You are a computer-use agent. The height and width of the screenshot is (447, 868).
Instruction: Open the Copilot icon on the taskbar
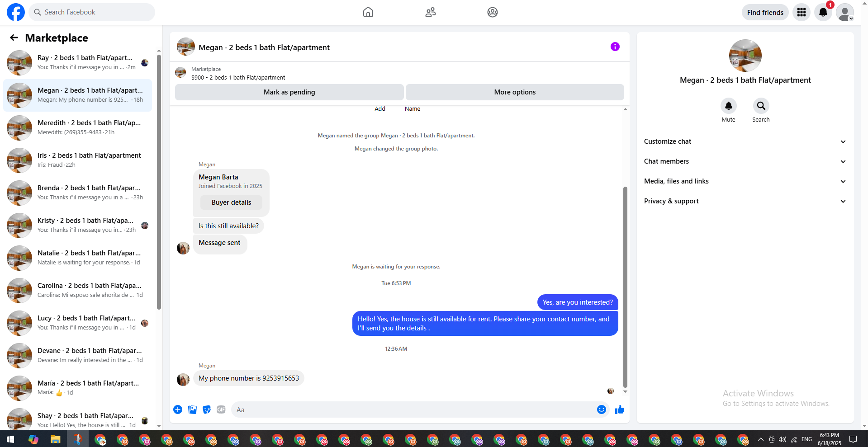[33, 439]
